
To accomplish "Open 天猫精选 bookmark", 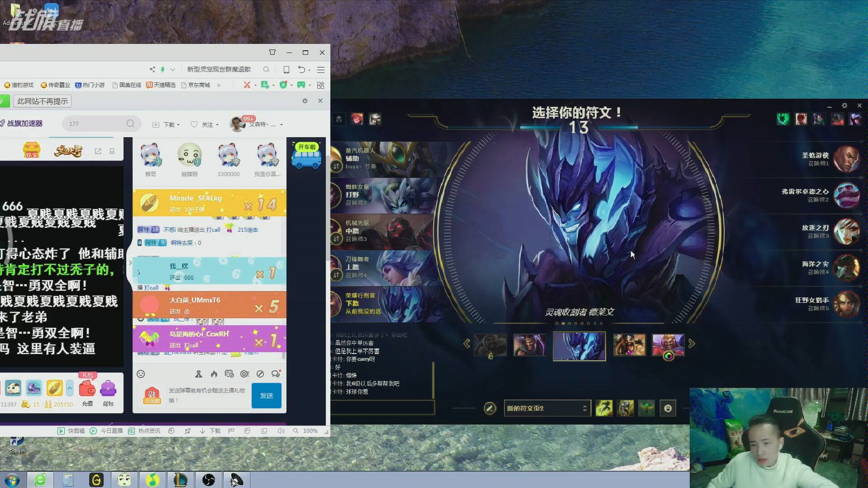I will pyautogui.click(x=161, y=85).
